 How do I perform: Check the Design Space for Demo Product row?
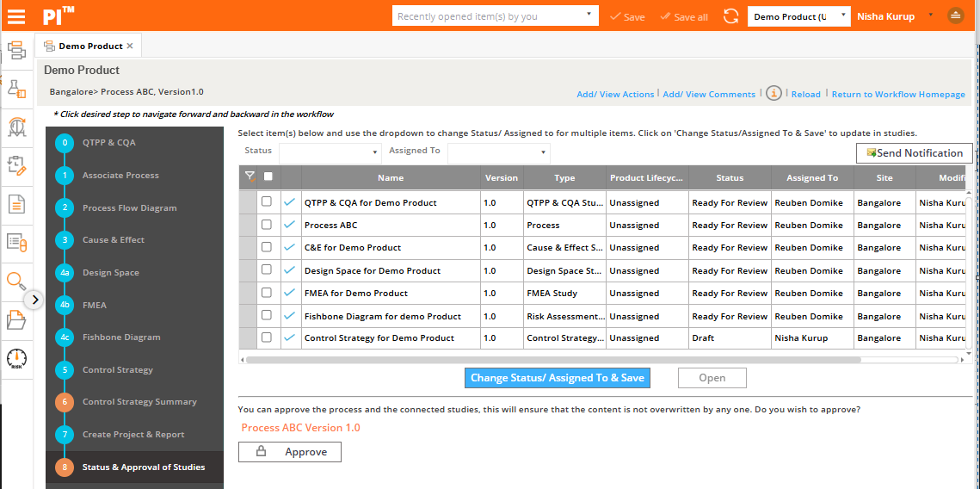coord(266,269)
